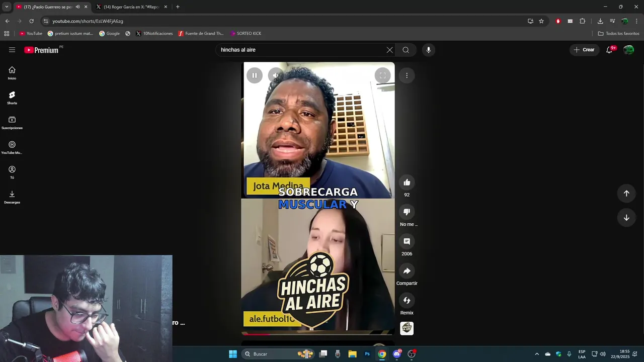Open the YouTube account avatar menu
644x362 pixels.
pos(628,50)
